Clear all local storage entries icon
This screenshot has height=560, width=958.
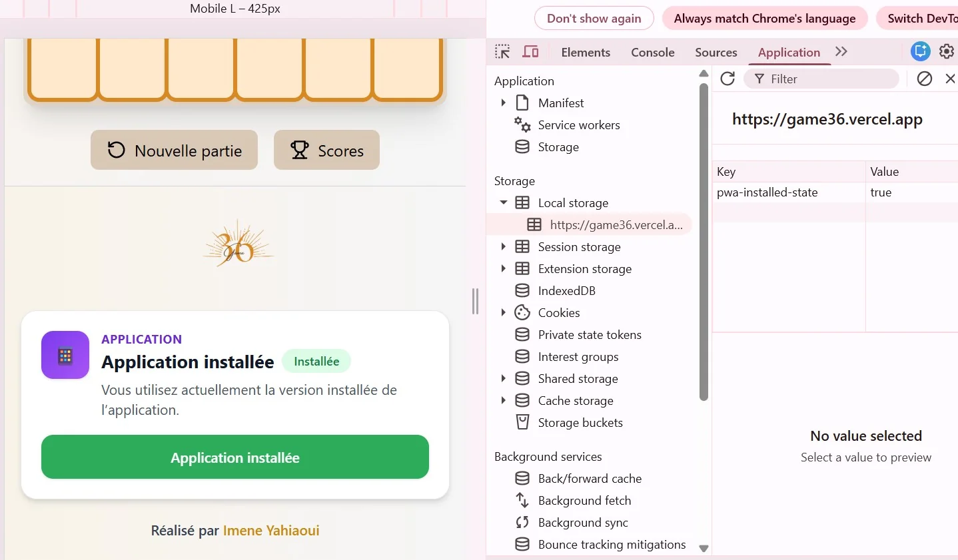tap(925, 79)
